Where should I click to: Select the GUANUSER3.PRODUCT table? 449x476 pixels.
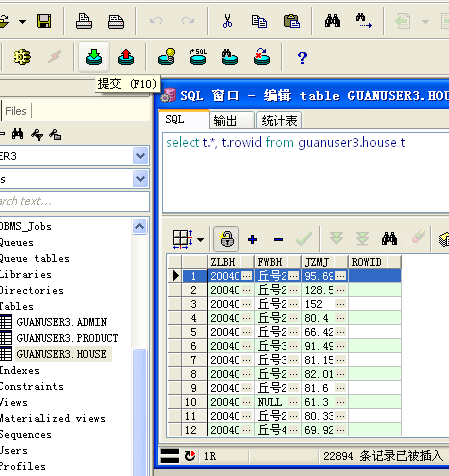(x=67, y=338)
